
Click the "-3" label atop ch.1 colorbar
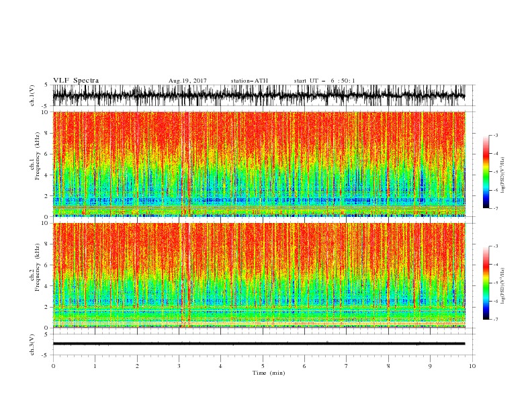[x=496, y=135]
